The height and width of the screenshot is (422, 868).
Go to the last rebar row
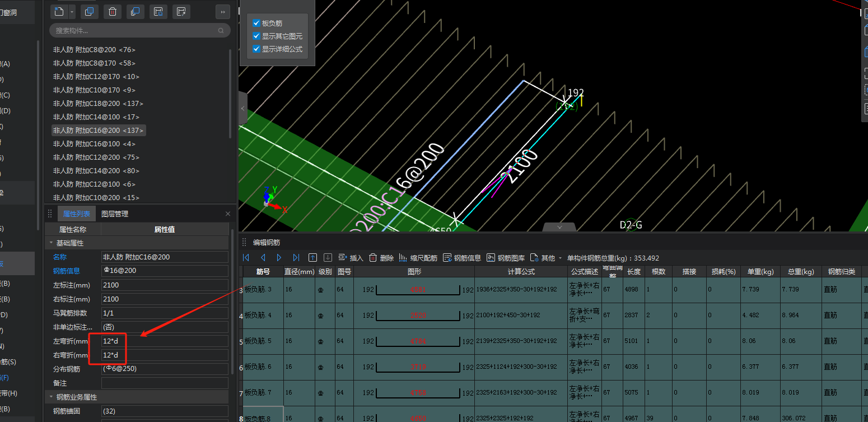(296, 258)
